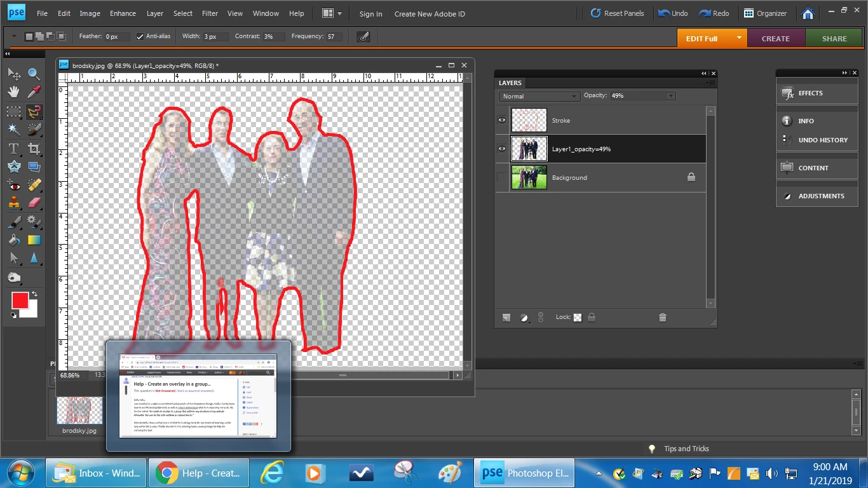Select the Crop tool

pyautogui.click(x=34, y=149)
